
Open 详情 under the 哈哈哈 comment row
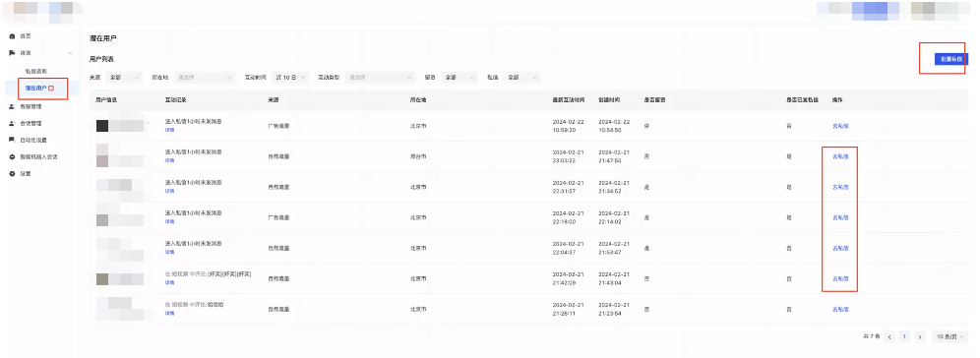point(169,313)
